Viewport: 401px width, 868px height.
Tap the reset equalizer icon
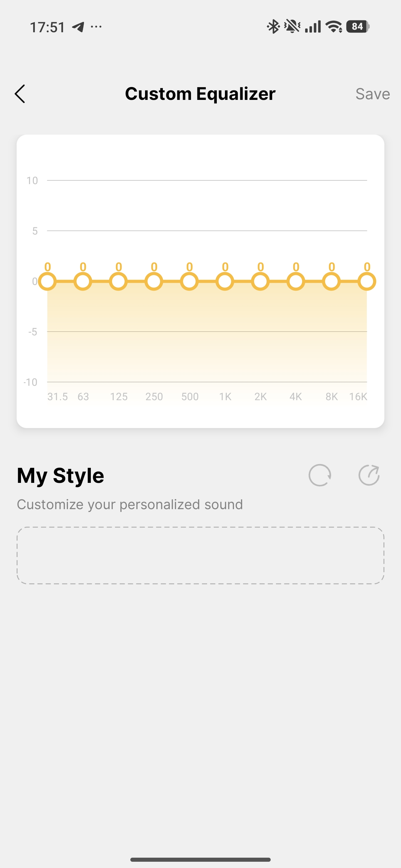pos(319,475)
